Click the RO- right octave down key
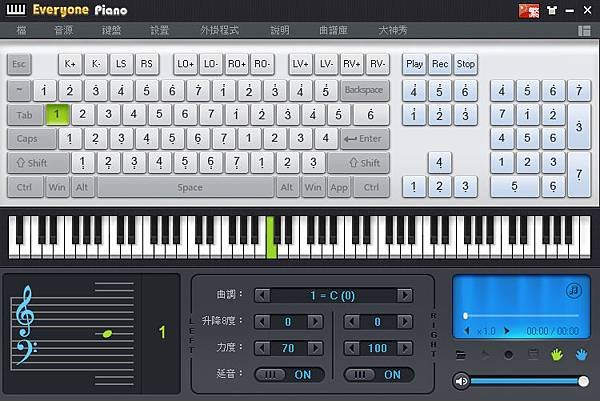This screenshot has width=600, height=401. (262, 64)
